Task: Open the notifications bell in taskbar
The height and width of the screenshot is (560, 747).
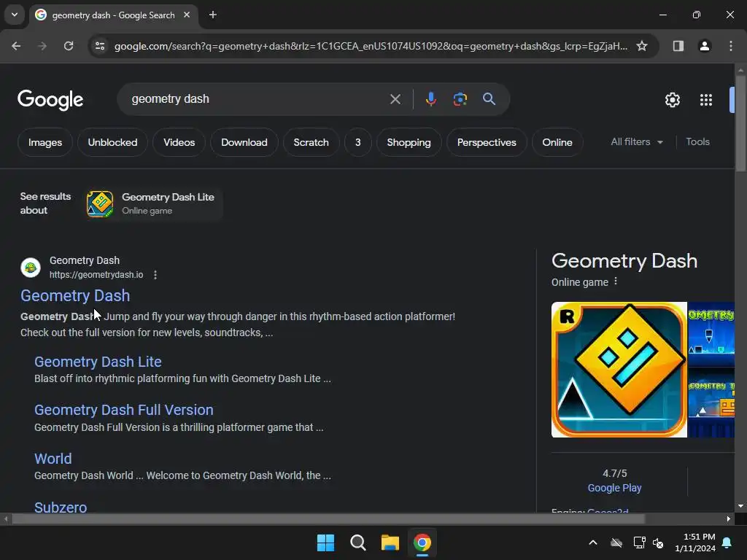Action: click(727, 542)
